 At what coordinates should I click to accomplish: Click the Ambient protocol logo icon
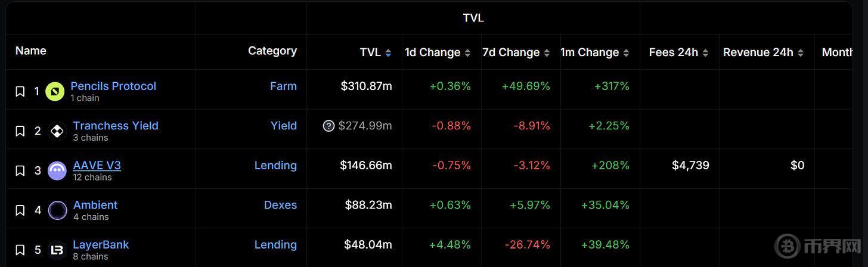click(57, 210)
